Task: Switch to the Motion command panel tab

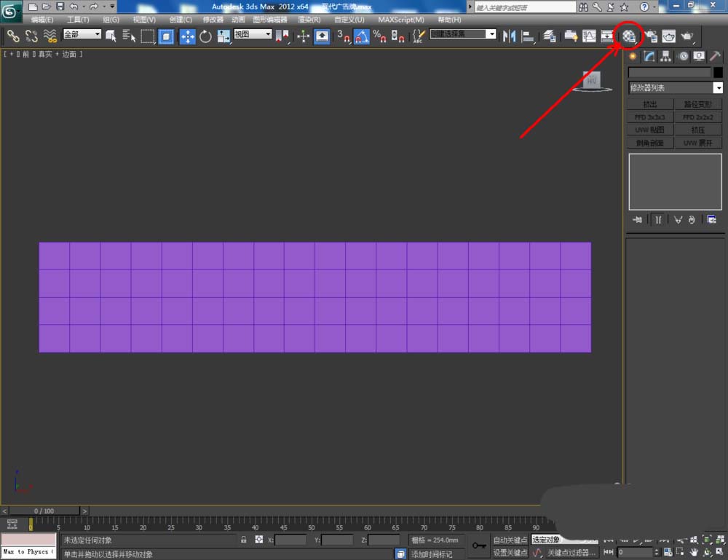Action: pyautogui.click(x=683, y=57)
